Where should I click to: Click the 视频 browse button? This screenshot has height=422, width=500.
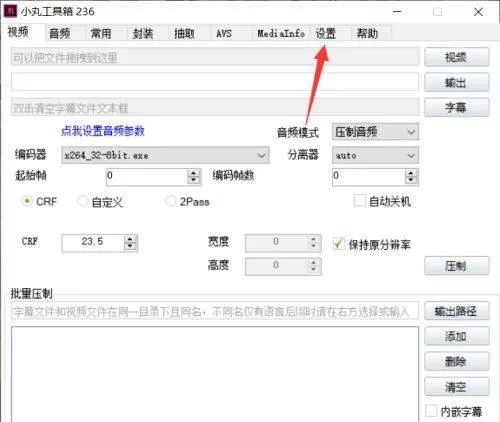coord(457,57)
